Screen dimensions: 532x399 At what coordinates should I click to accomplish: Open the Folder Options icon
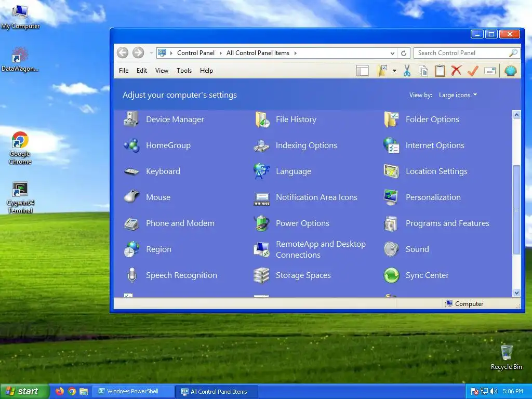(391, 119)
